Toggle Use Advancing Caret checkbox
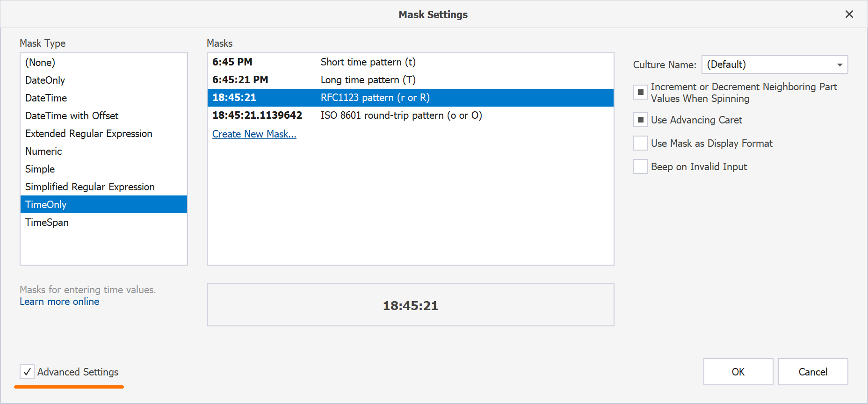This screenshot has height=404, width=868. [641, 120]
